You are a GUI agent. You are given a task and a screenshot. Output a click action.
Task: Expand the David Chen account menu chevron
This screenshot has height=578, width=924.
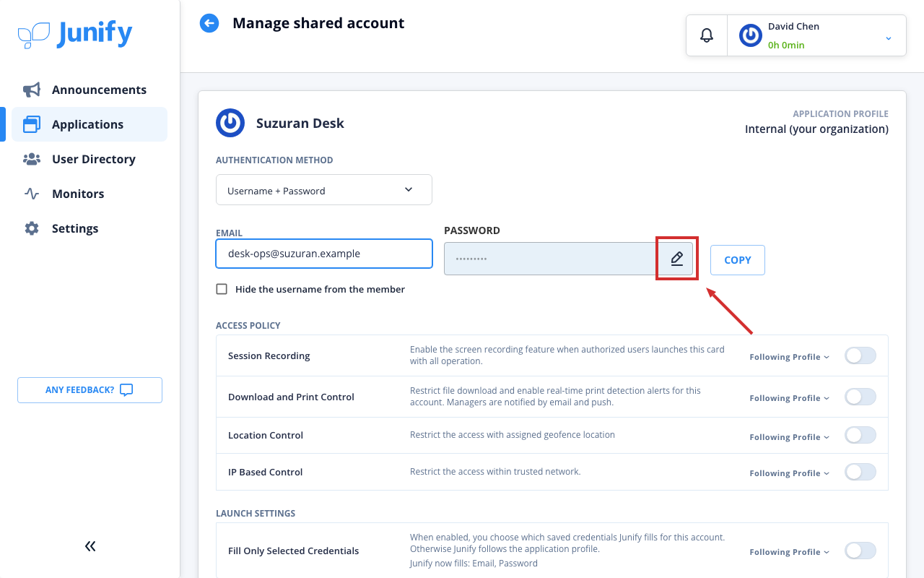tap(889, 38)
